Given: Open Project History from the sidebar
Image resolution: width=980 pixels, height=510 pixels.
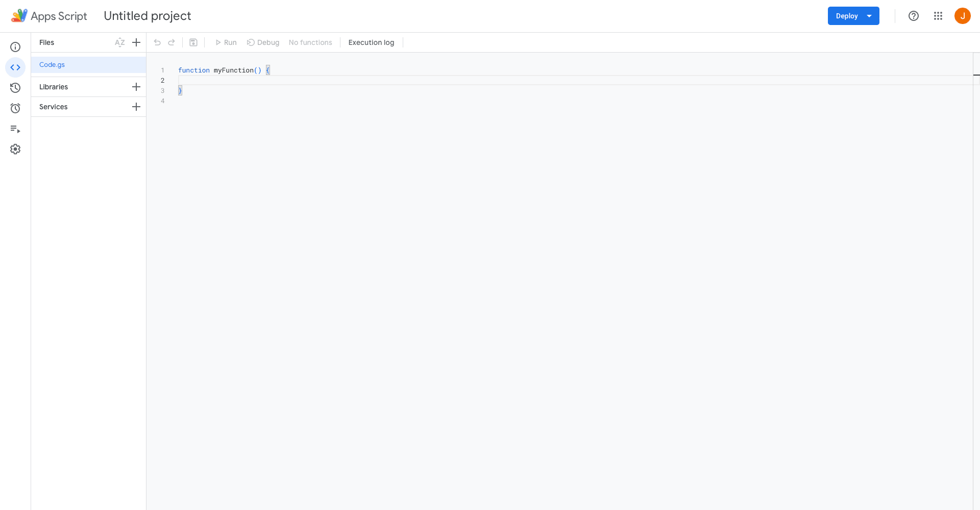Looking at the screenshot, I should pyautogui.click(x=15, y=88).
